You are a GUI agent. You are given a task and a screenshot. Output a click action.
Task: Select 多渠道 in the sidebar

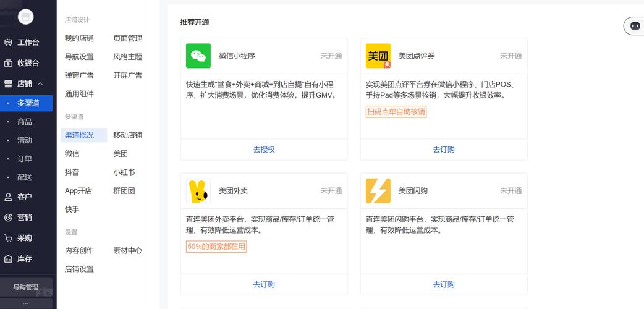pyautogui.click(x=27, y=103)
